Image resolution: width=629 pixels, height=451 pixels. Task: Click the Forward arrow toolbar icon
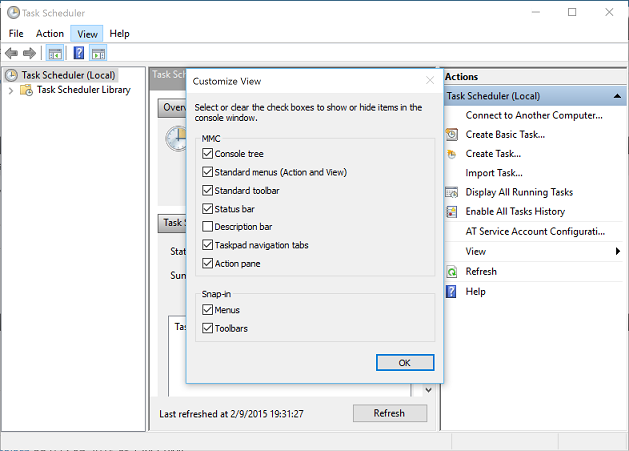pos(29,53)
